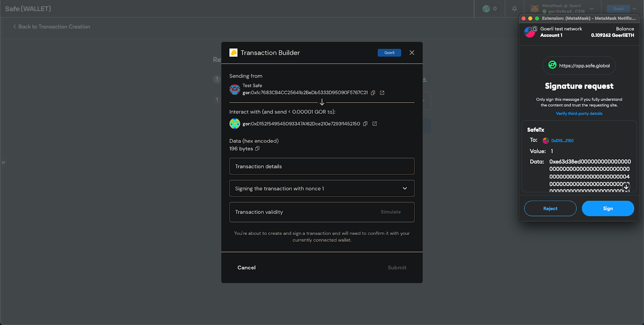Click the MetaMask Account 1 avatar

530,32
